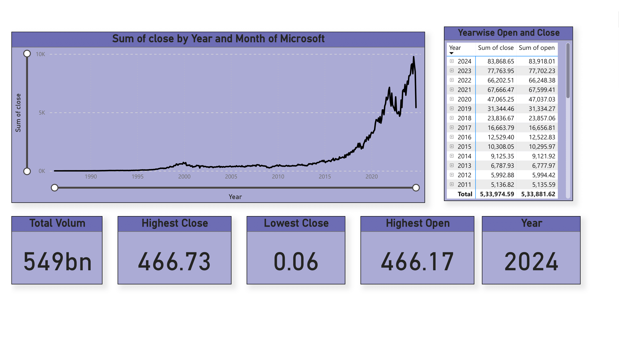
Task: Click the left handle of Year zoom slider
Action: [x=54, y=188]
